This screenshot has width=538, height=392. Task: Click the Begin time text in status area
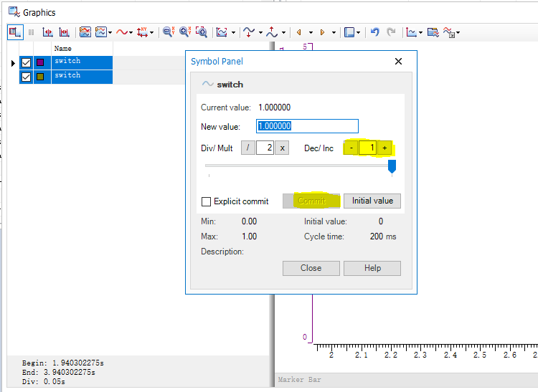click(x=63, y=363)
